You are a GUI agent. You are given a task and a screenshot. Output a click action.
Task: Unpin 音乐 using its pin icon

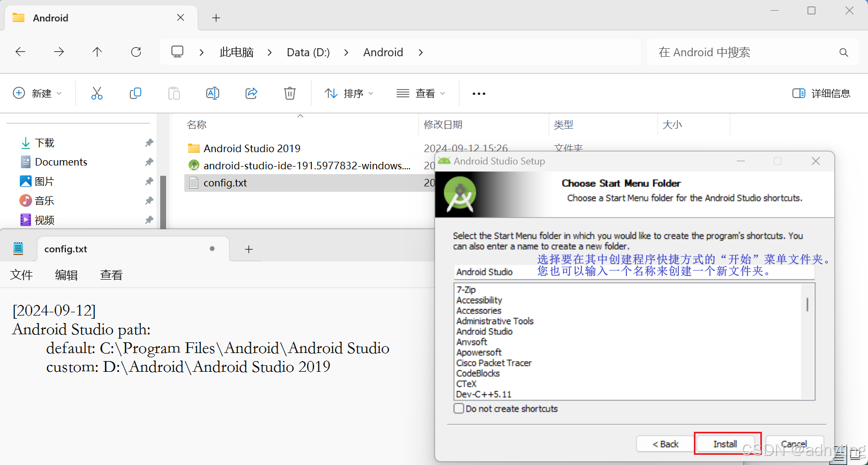149,201
